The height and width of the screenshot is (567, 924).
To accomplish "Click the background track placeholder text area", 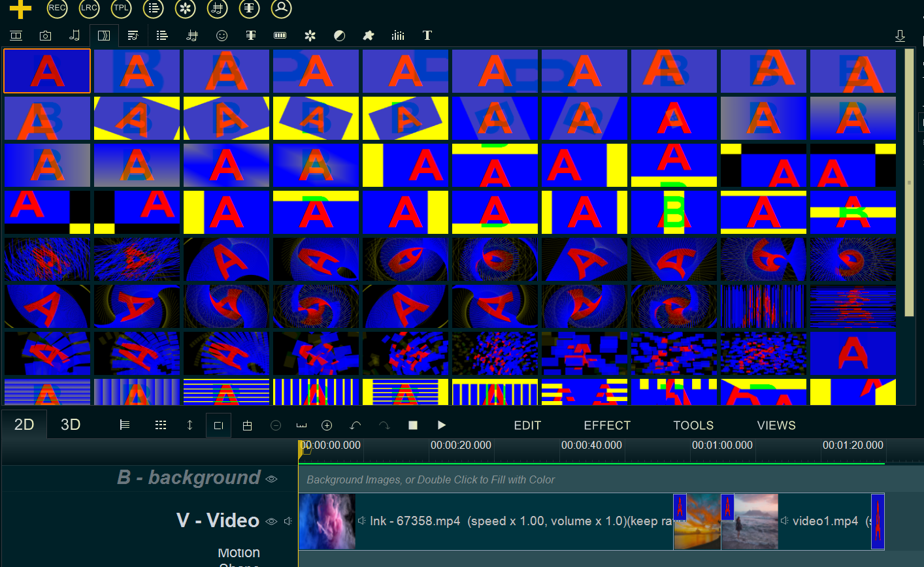I will point(431,479).
